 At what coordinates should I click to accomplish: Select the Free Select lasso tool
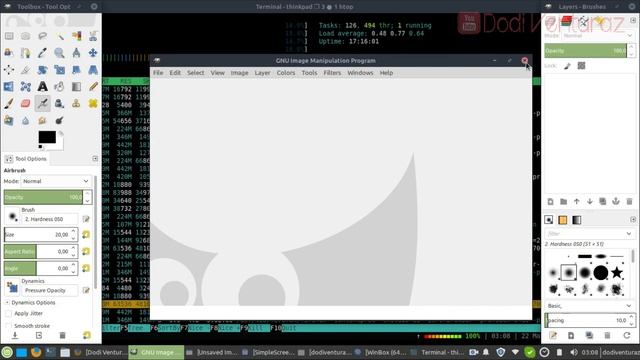pyautogui.click(x=42, y=36)
